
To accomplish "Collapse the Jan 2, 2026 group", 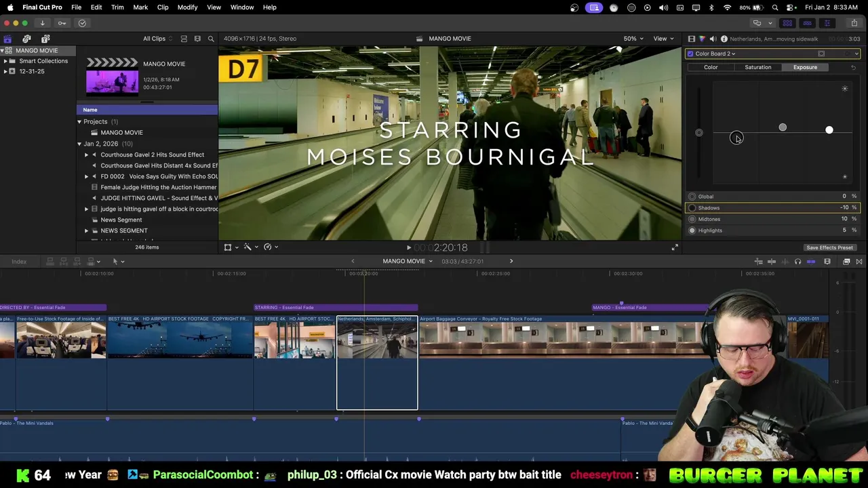I will pos(79,144).
